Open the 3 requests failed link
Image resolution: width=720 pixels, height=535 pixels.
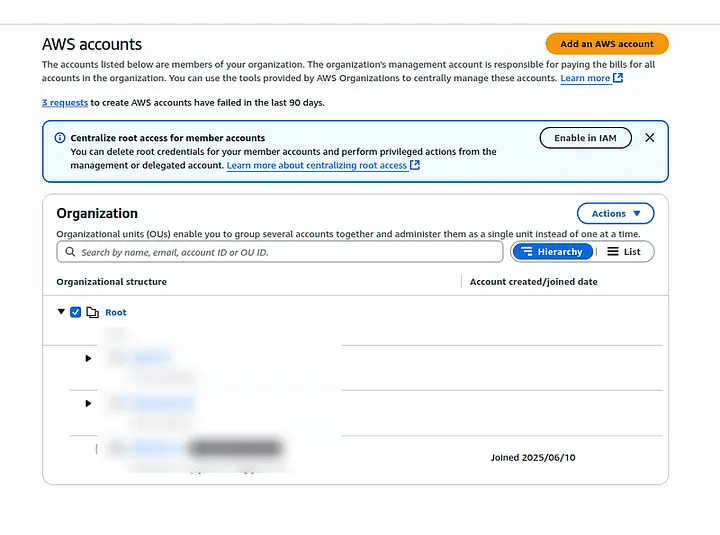(65, 103)
